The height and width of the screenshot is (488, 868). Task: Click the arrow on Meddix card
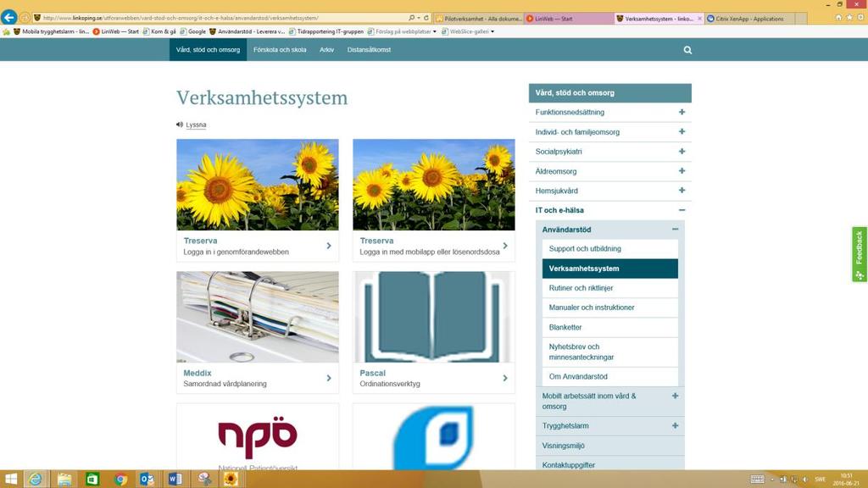(x=329, y=378)
